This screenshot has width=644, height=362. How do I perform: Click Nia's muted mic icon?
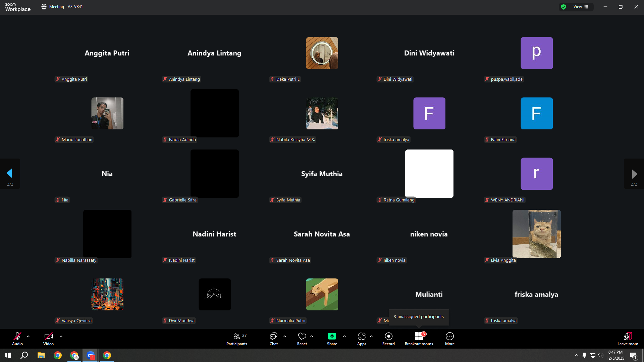coord(58,200)
